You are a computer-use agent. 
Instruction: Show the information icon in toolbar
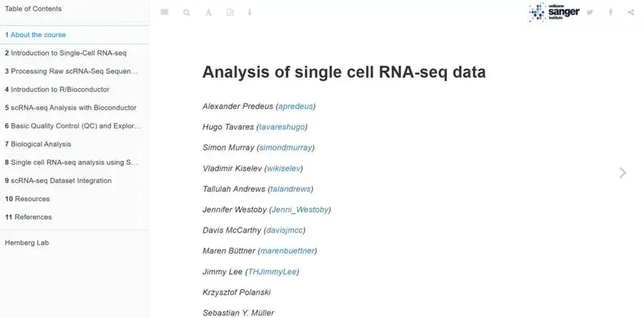[x=249, y=12]
